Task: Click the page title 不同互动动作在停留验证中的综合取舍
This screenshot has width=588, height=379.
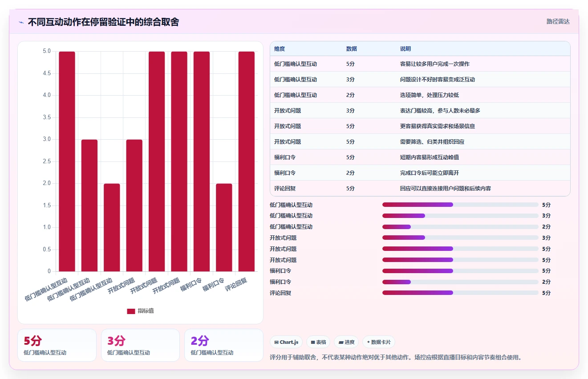Action: [x=103, y=22]
